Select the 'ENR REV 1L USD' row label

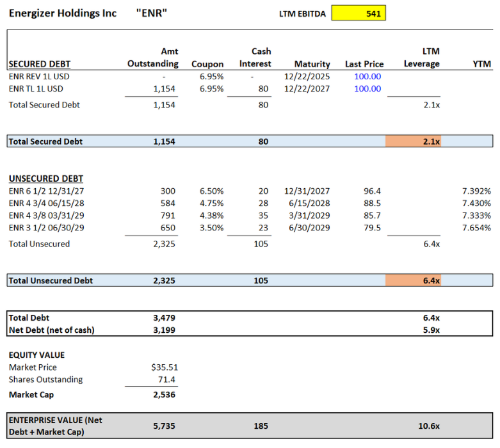[x=39, y=77]
